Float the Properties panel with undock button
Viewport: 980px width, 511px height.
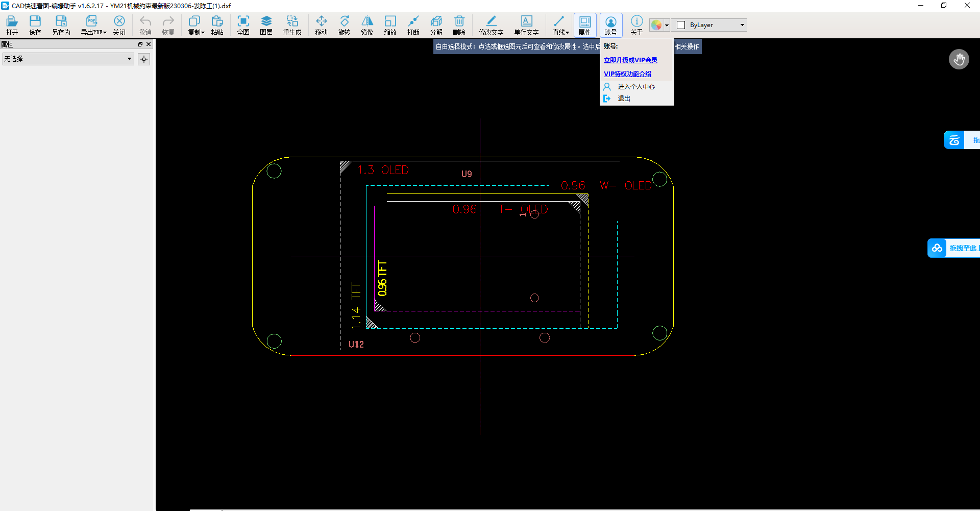(140, 44)
